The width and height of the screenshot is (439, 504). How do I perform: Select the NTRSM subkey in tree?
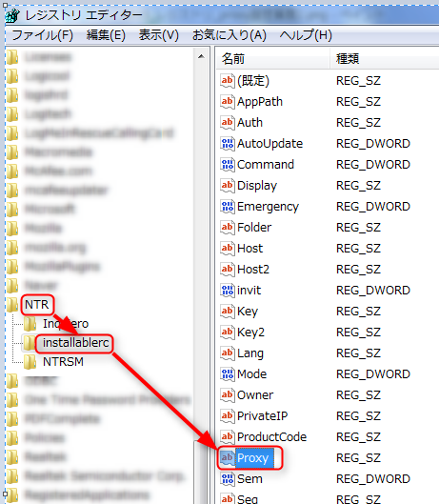point(63,362)
